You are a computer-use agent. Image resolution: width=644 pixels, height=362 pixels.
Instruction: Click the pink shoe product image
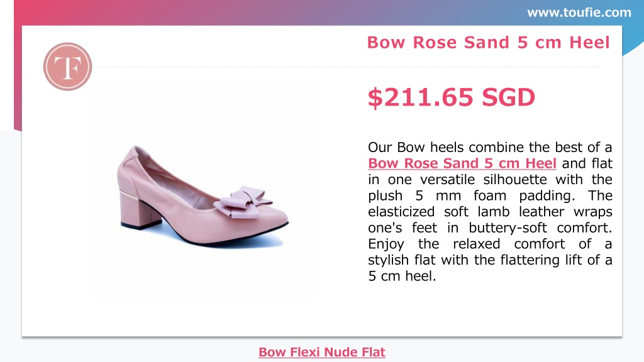203,196
